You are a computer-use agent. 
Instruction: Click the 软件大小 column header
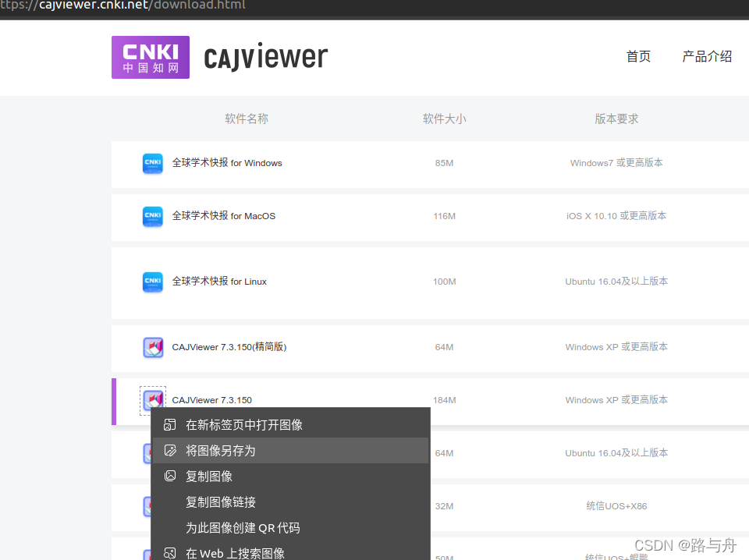point(444,119)
